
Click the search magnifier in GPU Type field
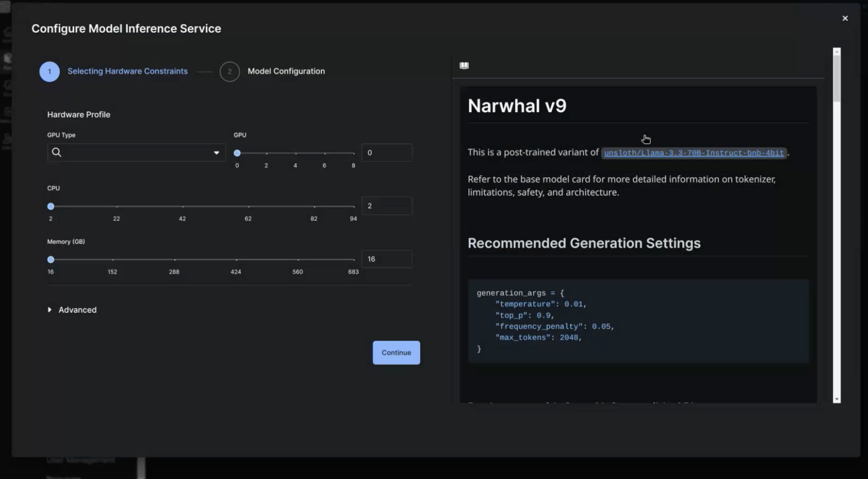[57, 153]
